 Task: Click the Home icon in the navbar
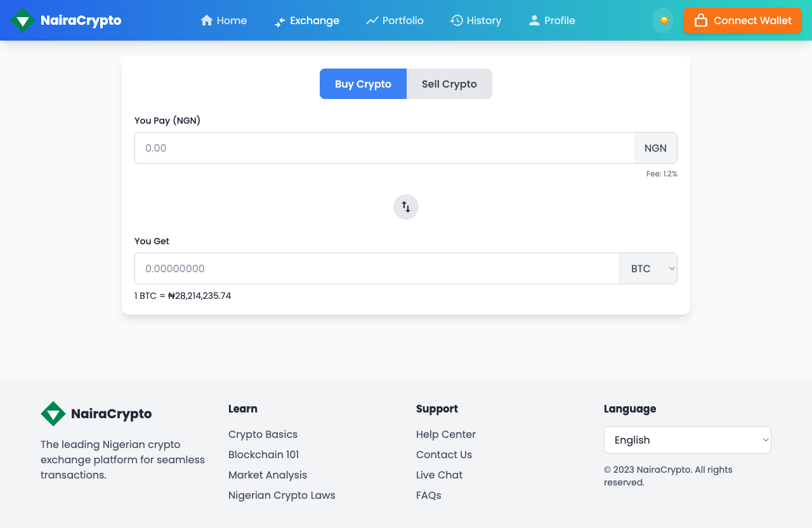[206, 20]
